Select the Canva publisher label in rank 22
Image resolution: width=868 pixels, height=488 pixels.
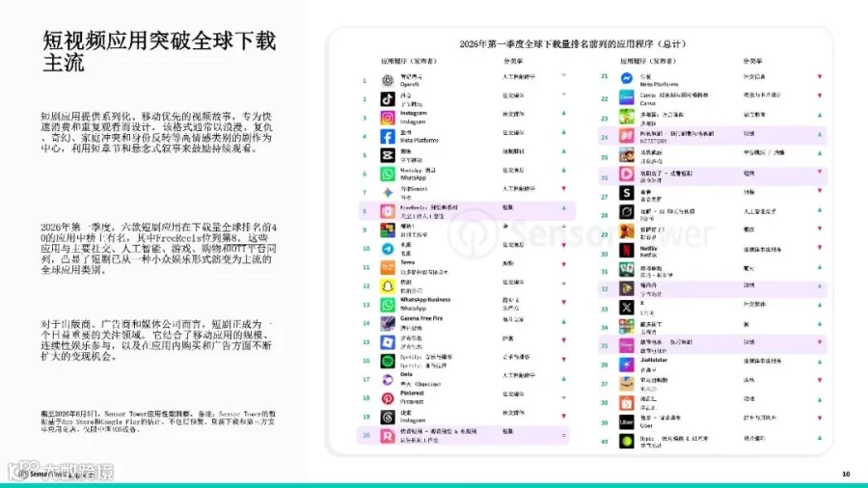pyautogui.click(x=648, y=103)
